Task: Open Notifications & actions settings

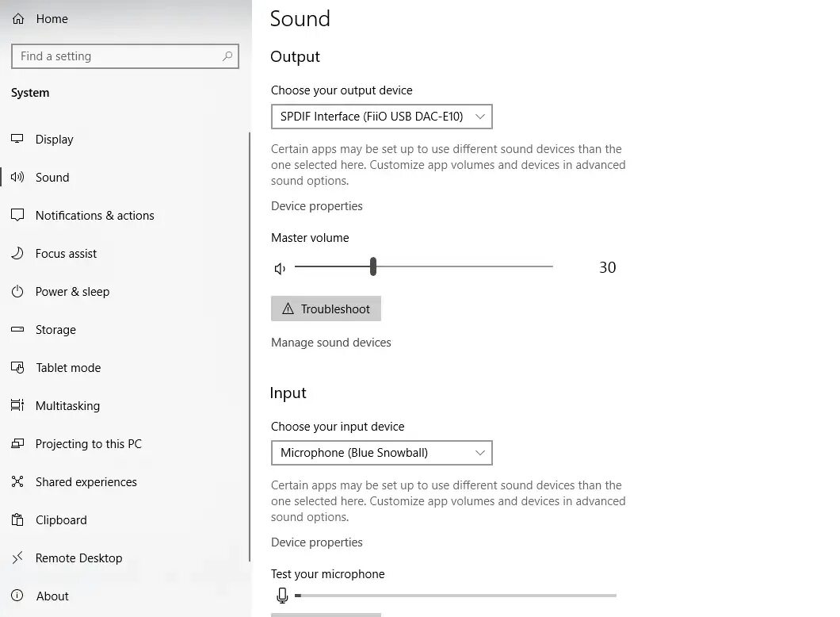Action: tap(94, 216)
